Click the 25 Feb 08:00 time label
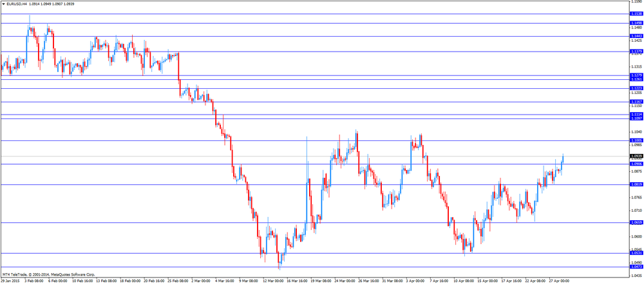 [178, 281]
